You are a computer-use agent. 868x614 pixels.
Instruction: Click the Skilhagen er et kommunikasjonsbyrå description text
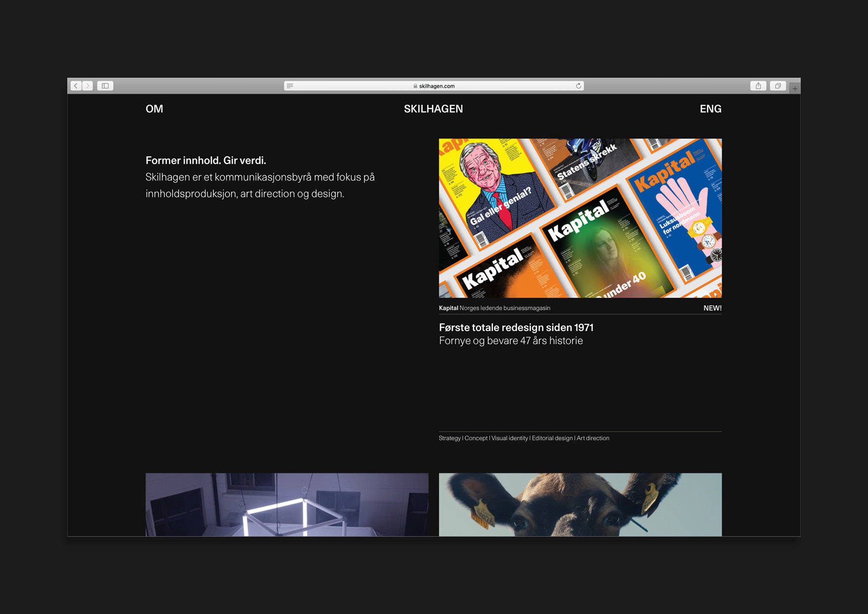(x=260, y=185)
